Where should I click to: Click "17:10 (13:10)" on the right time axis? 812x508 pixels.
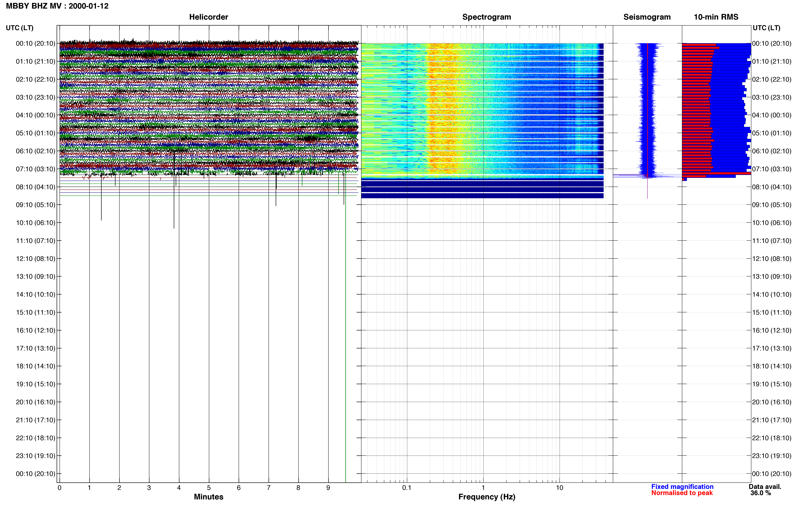[772, 348]
